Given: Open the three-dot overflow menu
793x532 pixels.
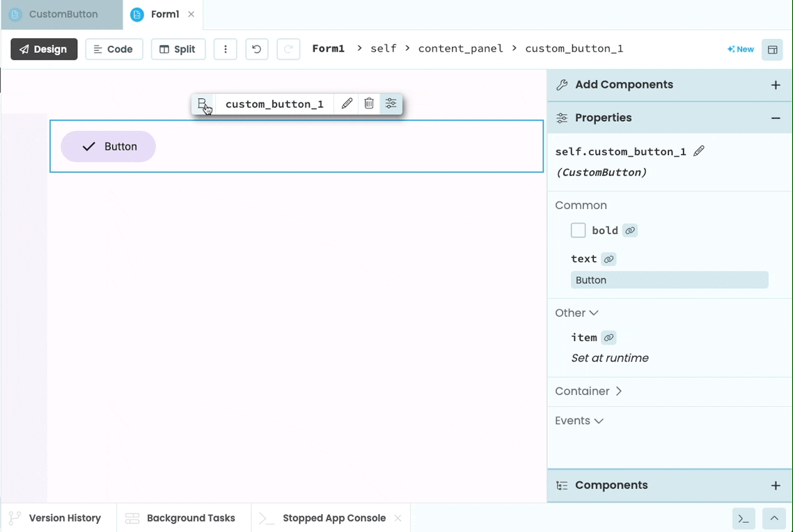Looking at the screenshot, I should (225, 49).
